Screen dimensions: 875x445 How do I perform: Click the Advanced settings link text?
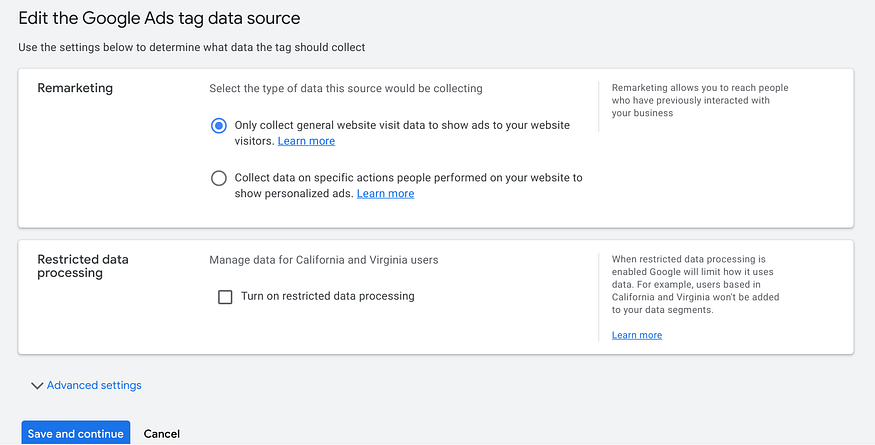[x=94, y=385]
